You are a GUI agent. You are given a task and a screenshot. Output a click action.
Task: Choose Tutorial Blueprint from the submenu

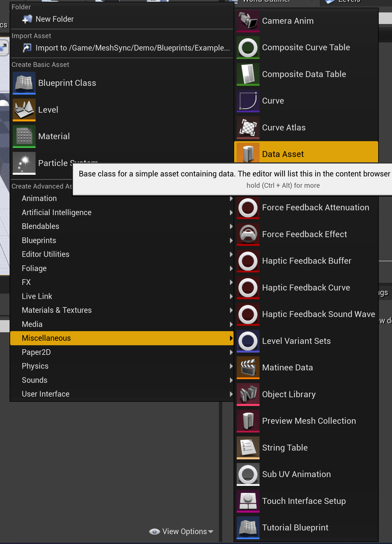tap(295, 527)
